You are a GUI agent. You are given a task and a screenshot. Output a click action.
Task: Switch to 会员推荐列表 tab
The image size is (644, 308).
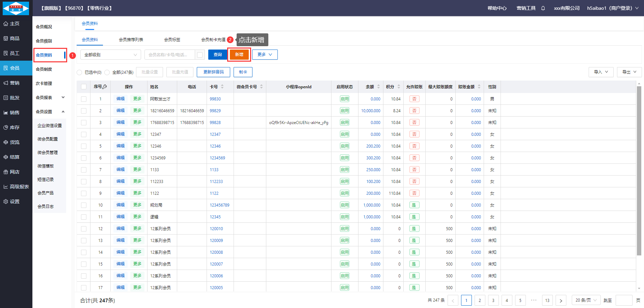point(131,40)
